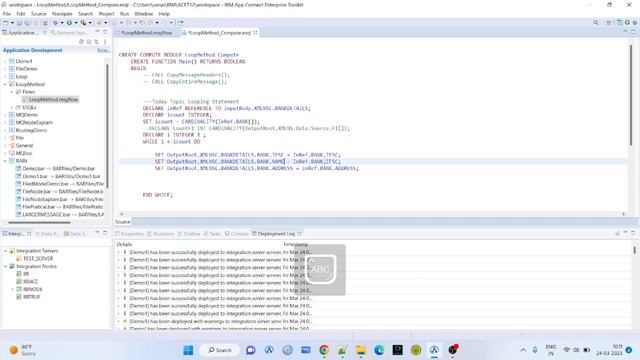
Task: Open the Project menu
Action: click(x=106, y=13)
